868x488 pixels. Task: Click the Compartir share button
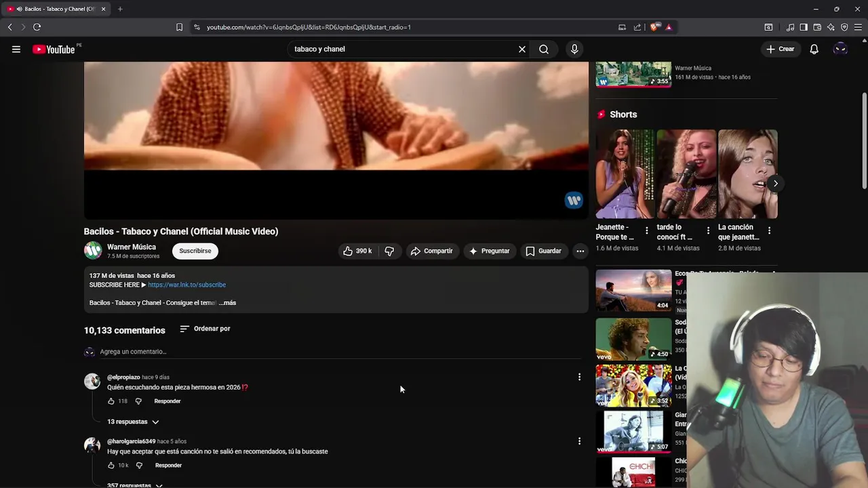point(431,251)
